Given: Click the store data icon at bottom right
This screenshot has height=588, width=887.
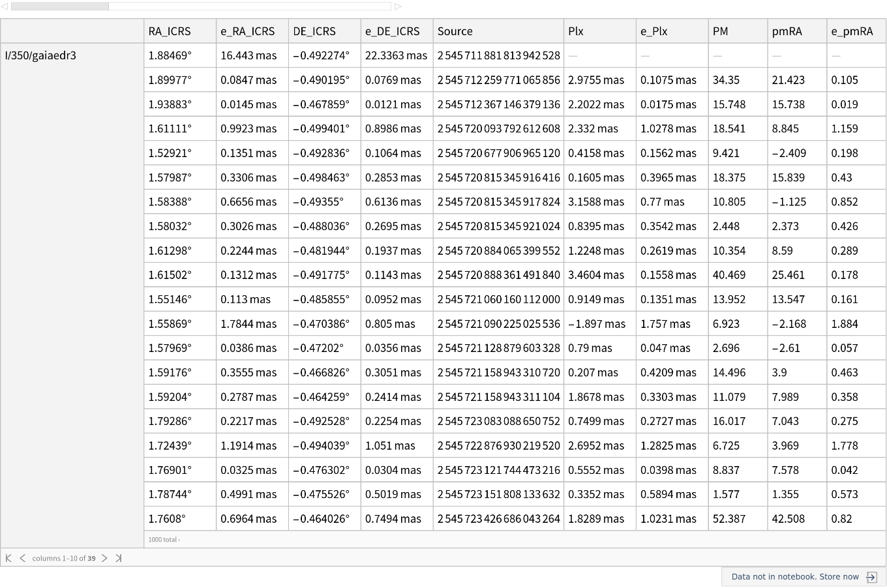Looking at the screenshot, I should coord(871,577).
